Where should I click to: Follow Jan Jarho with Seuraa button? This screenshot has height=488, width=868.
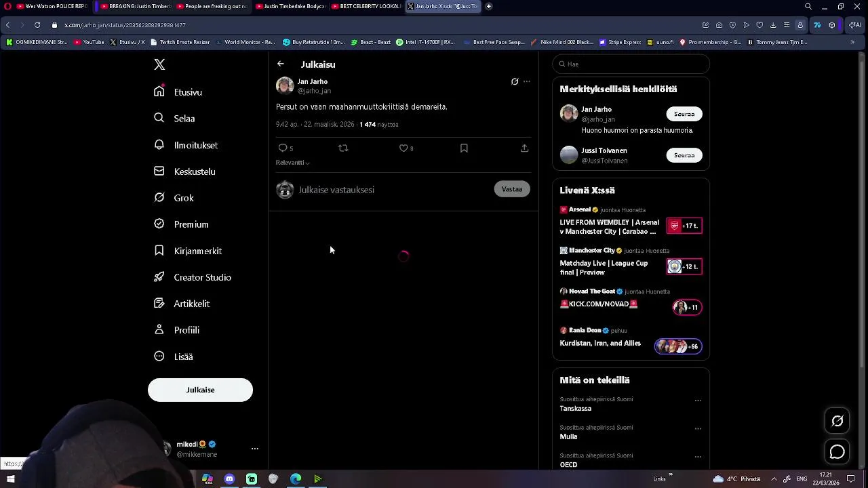(x=684, y=114)
